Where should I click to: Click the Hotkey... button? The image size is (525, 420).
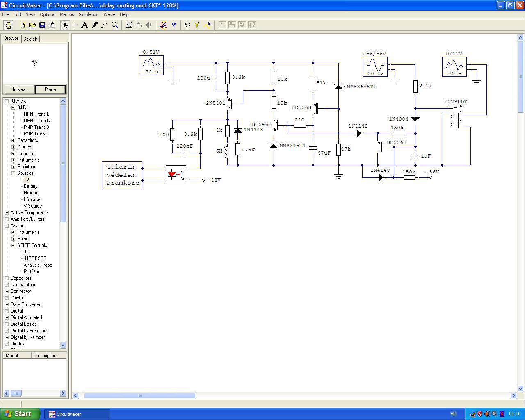point(19,89)
